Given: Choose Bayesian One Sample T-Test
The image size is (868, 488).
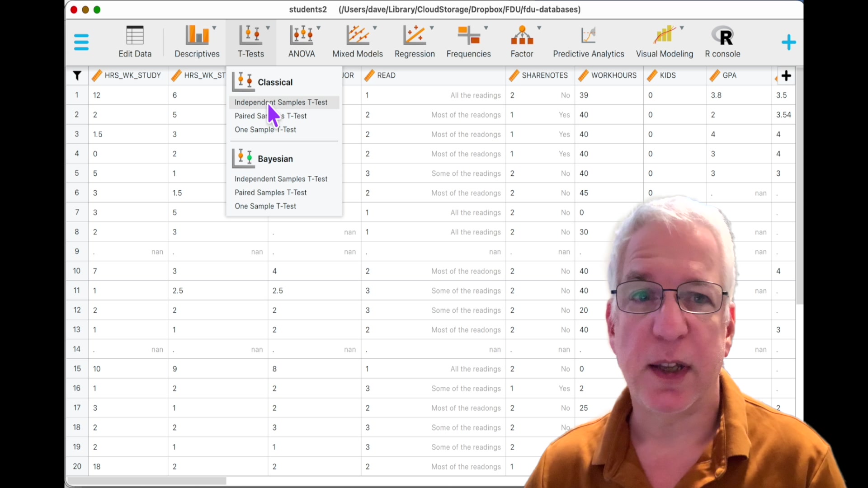Looking at the screenshot, I should tap(265, 206).
